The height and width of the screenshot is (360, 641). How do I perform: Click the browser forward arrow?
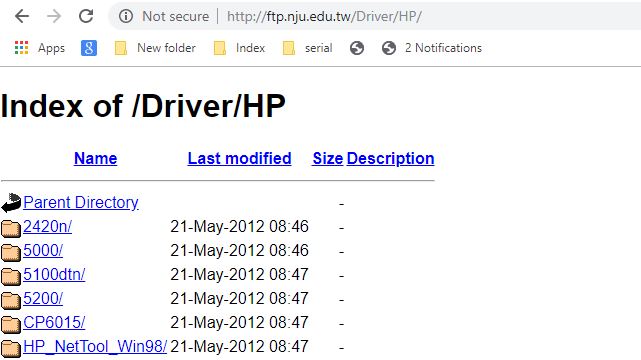(x=54, y=16)
